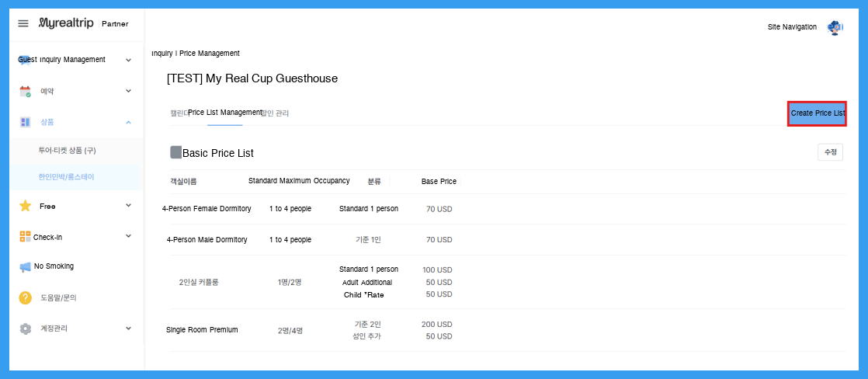Click the 상품 product grid icon
Image resolution: width=868 pixels, height=379 pixels.
tap(25, 122)
